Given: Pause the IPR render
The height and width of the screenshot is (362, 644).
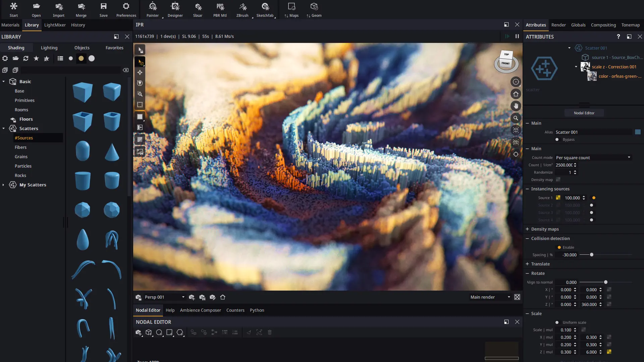Looking at the screenshot, I should pyautogui.click(x=517, y=36).
